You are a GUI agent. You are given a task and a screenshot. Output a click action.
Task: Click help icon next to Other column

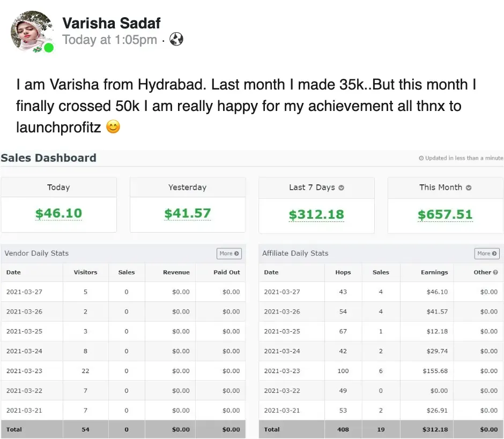495,272
